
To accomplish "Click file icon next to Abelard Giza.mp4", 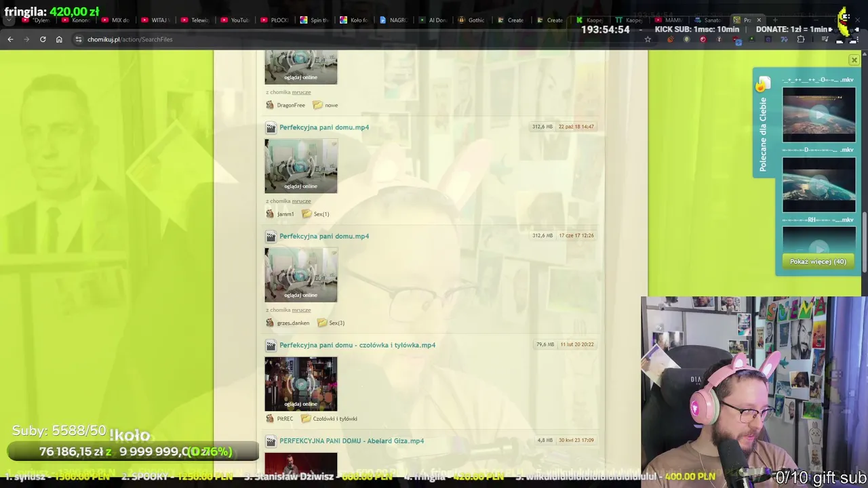I will 271,441.
